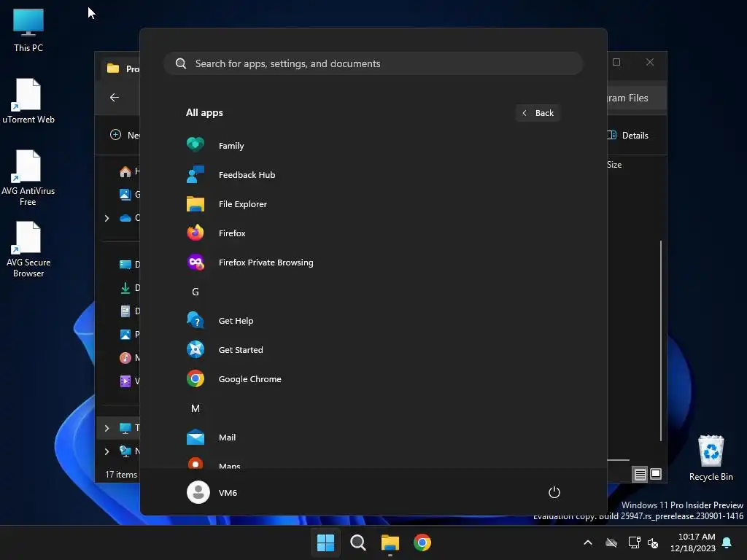Expand the Network node in Explorer sidebar
This screenshot has width=747, height=560.
(107, 451)
